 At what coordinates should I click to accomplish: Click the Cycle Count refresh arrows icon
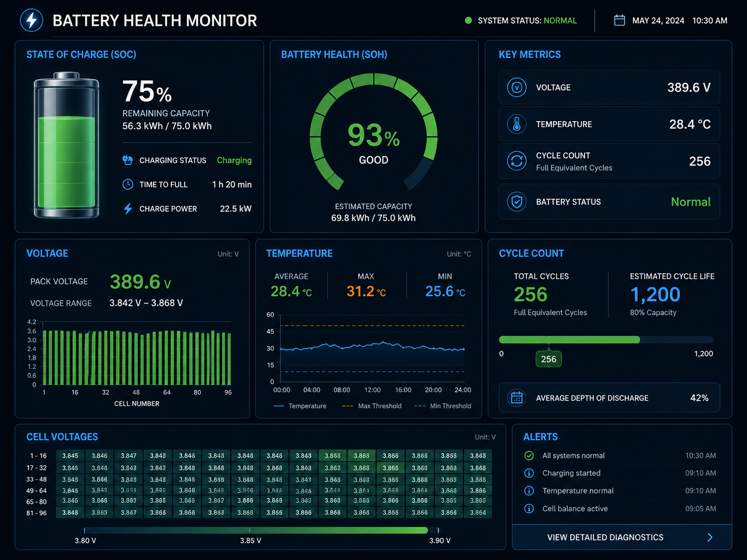pyautogui.click(x=516, y=161)
